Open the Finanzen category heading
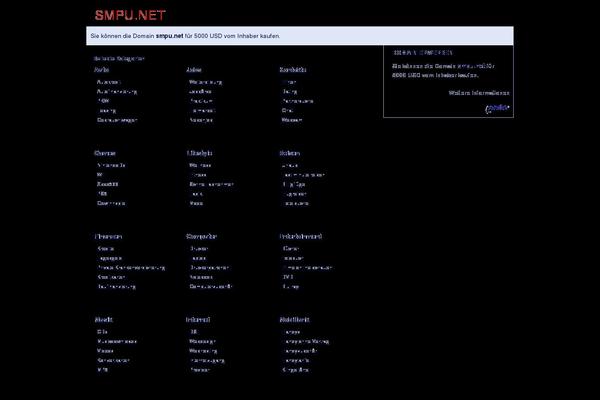Image resolution: width=600 pixels, height=400 pixels. click(x=108, y=237)
